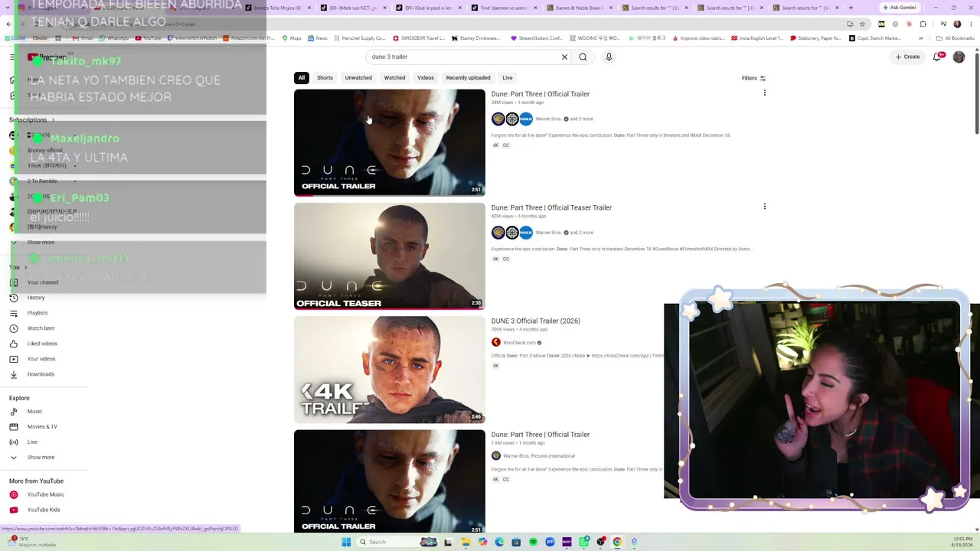
Task: Open History from the sidebar
Action: [36, 298]
